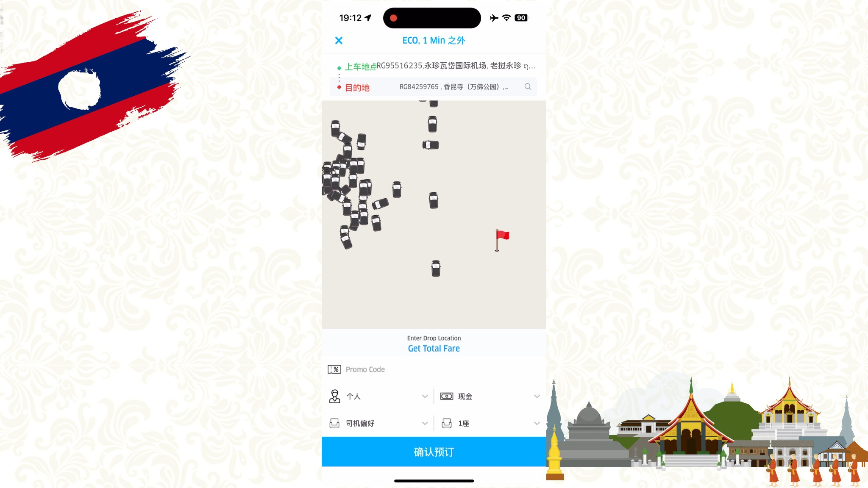Image resolution: width=868 pixels, height=488 pixels.
Task: Click the red flag destination marker on map
Action: pos(501,238)
